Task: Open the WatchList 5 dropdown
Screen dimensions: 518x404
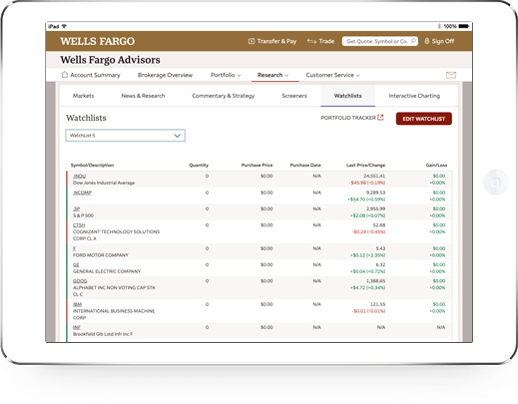Action: [x=125, y=135]
